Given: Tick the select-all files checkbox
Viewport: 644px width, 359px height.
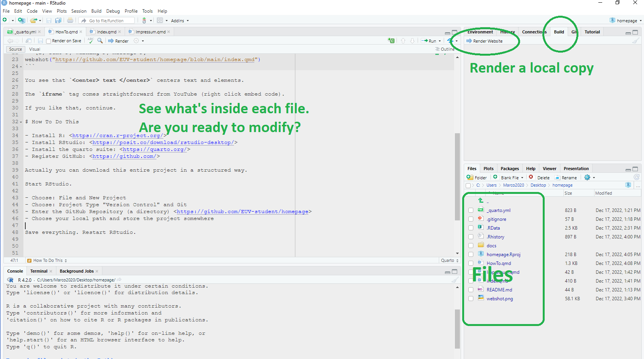Looking at the screenshot, I should [468, 185].
